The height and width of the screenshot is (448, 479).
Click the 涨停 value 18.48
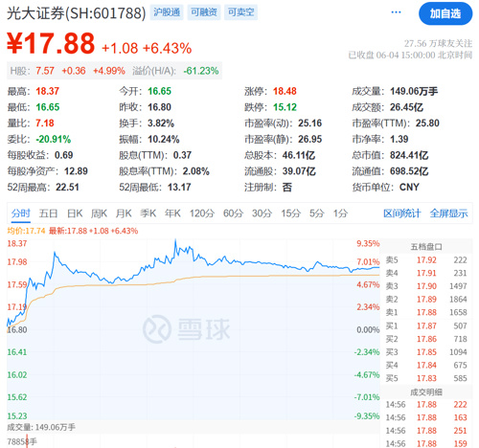(x=285, y=91)
